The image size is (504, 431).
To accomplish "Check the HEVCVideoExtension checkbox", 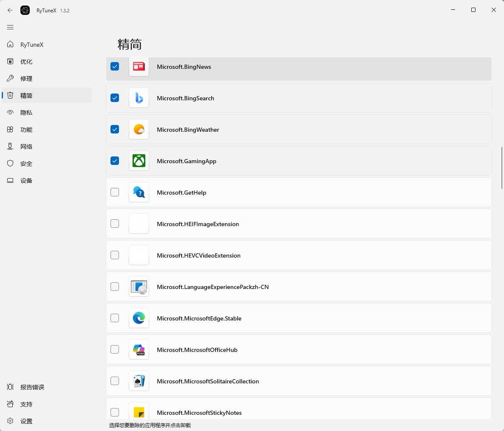I will (115, 255).
